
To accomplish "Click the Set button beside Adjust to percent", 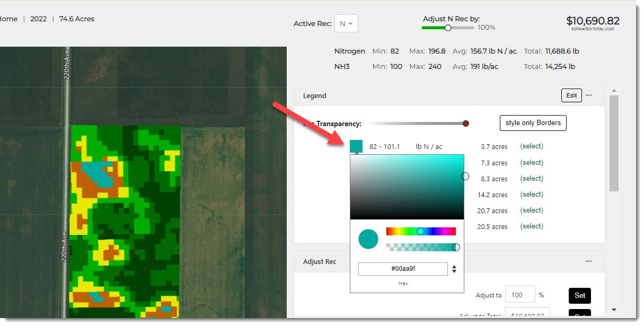I will click(x=579, y=295).
